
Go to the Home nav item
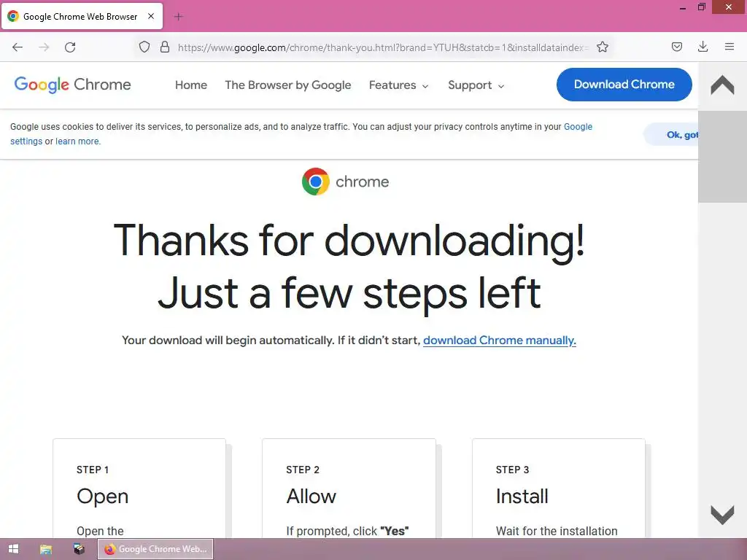click(191, 85)
